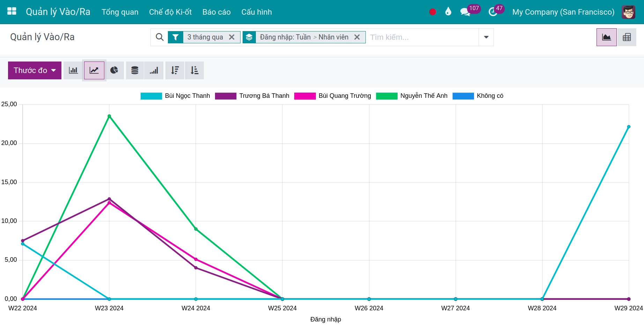Image resolution: width=644 pixels, height=325 pixels.
Task: Remove the '3 tháng qua' filter
Action: pyautogui.click(x=232, y=37)
